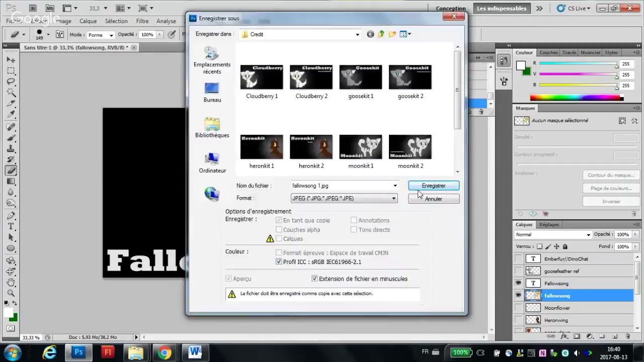Viewport: 644px width, 362px height.
Task: Hide the fallowsong layer eye icon
Action: (x=518, y=296)
